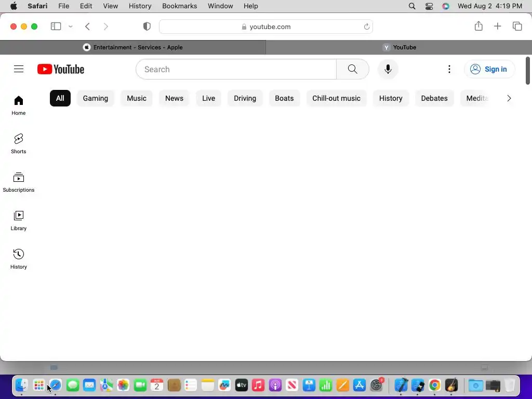Filter by Gaming chip

pos(96,98)
